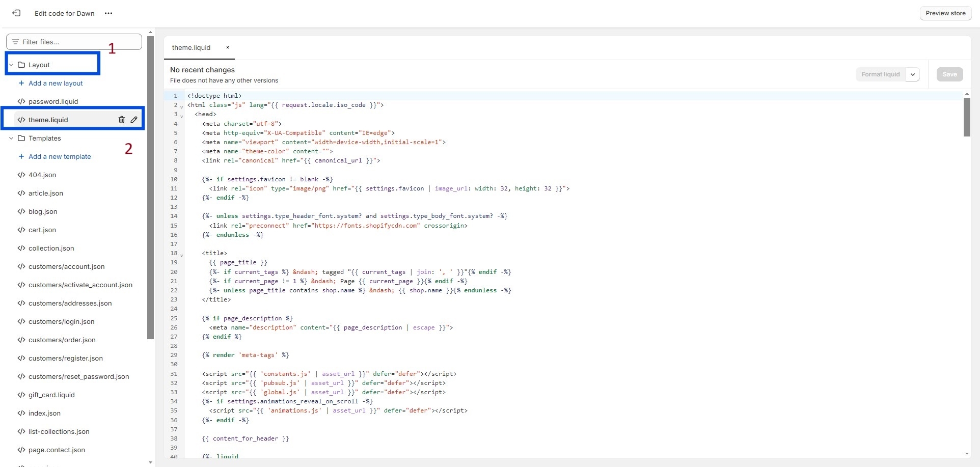Open page.contact.json file

coord(57,450)
